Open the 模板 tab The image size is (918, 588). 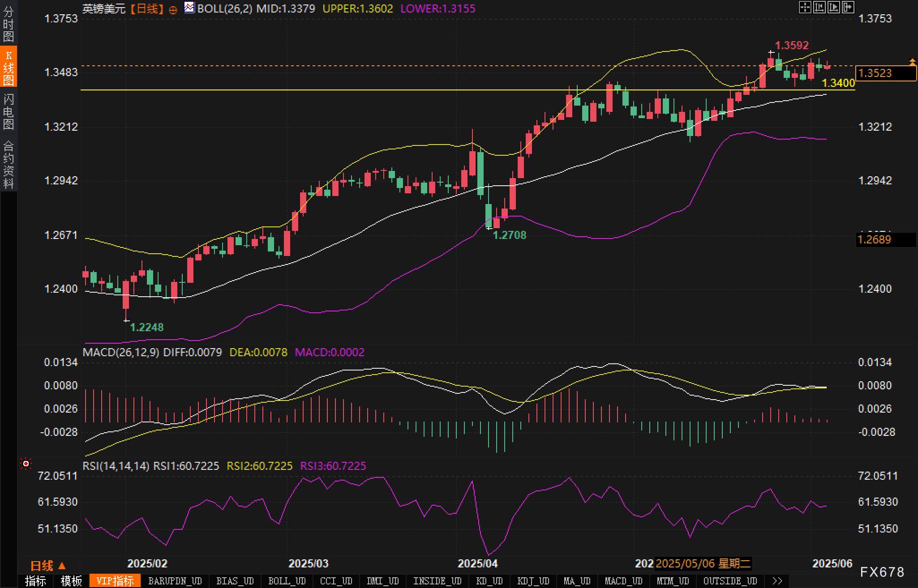pyautogui.click(x=71, y=581)
